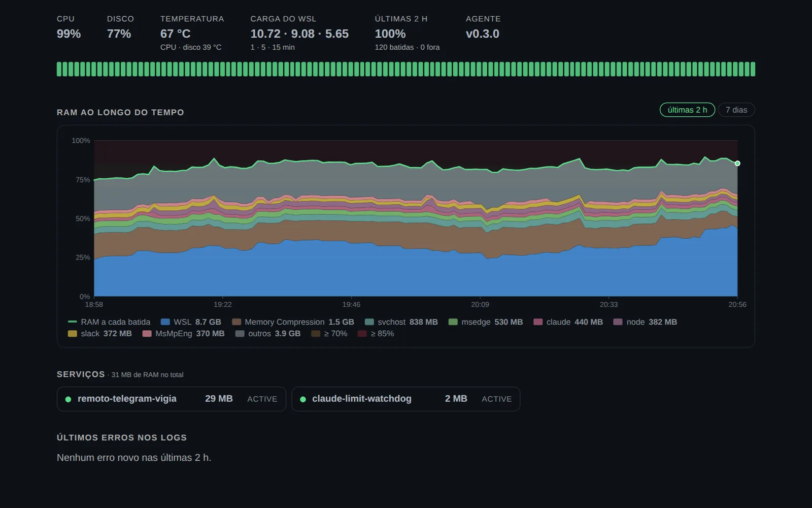Toggle MsMpEng 370 MB legend entry
The height and width of the screenshot is (508, 812).
[x=183, y=334]
